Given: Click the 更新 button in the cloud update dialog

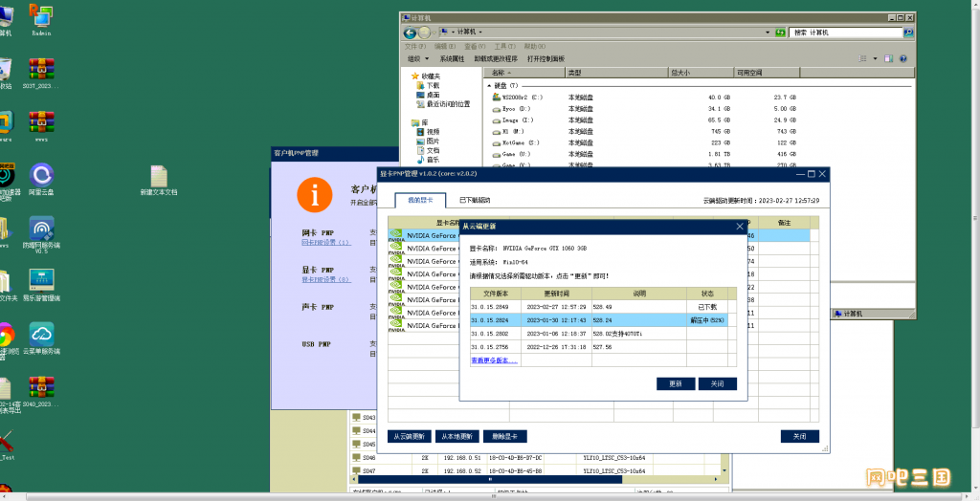Looking at the screenshot, I should pos(676,383).
